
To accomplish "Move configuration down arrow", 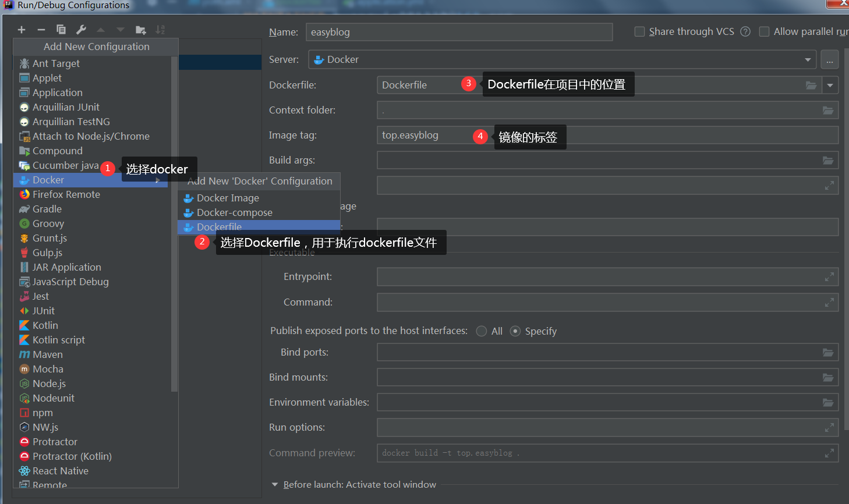I will coord(121,30).
